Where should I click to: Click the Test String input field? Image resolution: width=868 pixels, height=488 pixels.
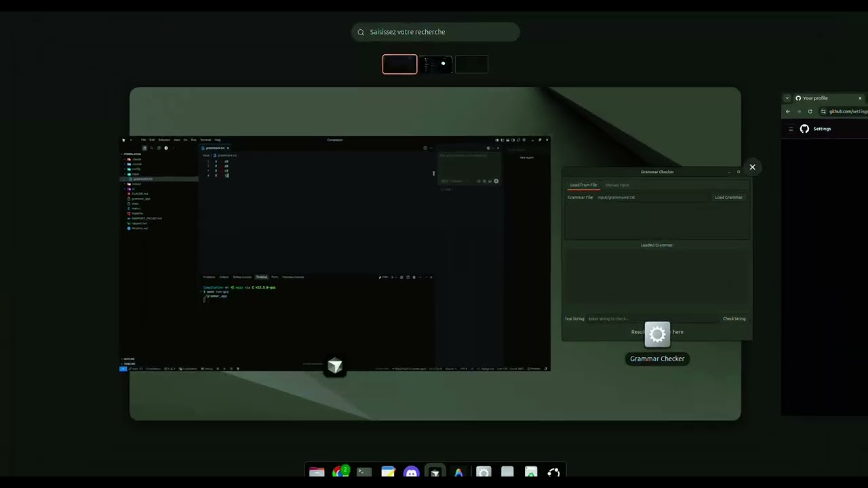[x=652, y=319]
